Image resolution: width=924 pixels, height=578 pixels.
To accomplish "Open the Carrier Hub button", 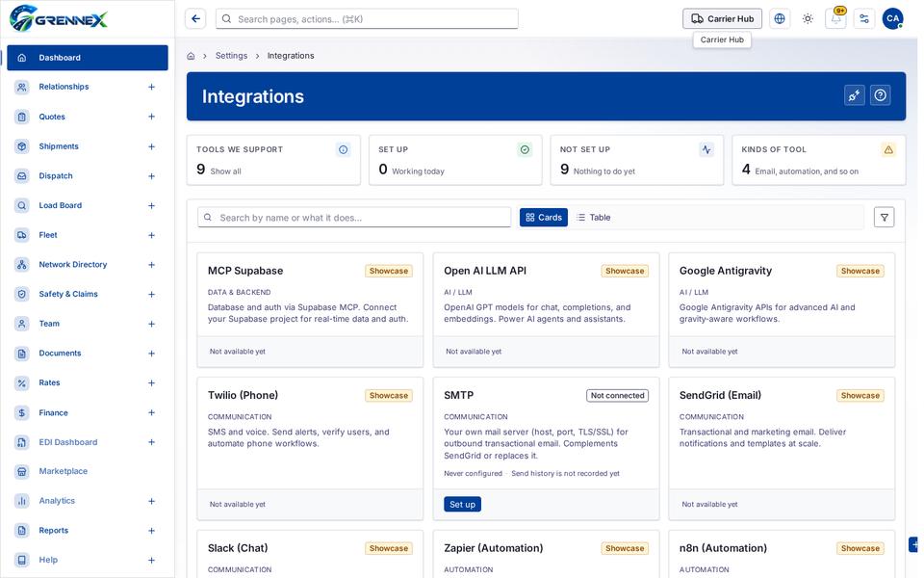I will (722, 19).
